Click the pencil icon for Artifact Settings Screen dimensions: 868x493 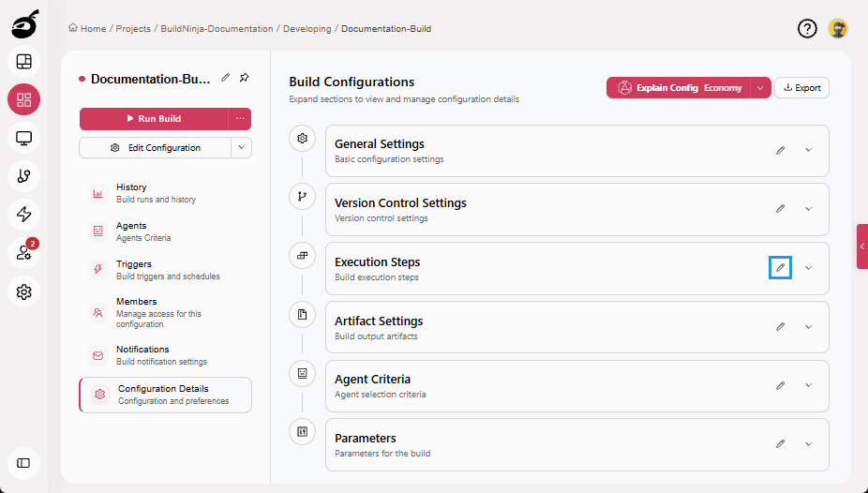click(x=781, y=326)
